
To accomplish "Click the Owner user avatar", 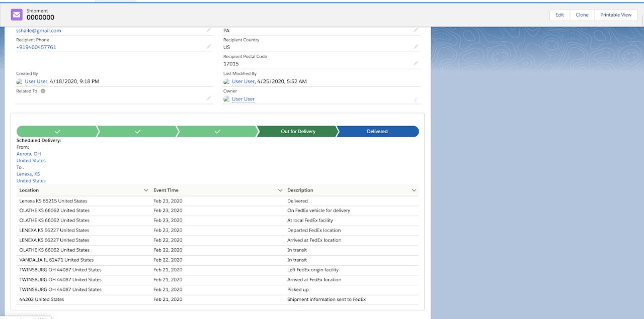I will (x=226, y=98).
